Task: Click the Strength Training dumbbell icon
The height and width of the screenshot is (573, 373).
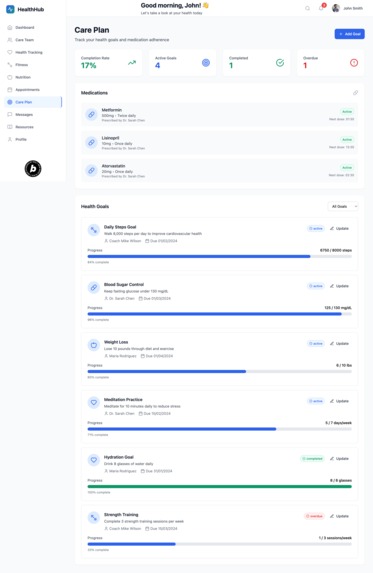Action: click(x=94, y=517)
